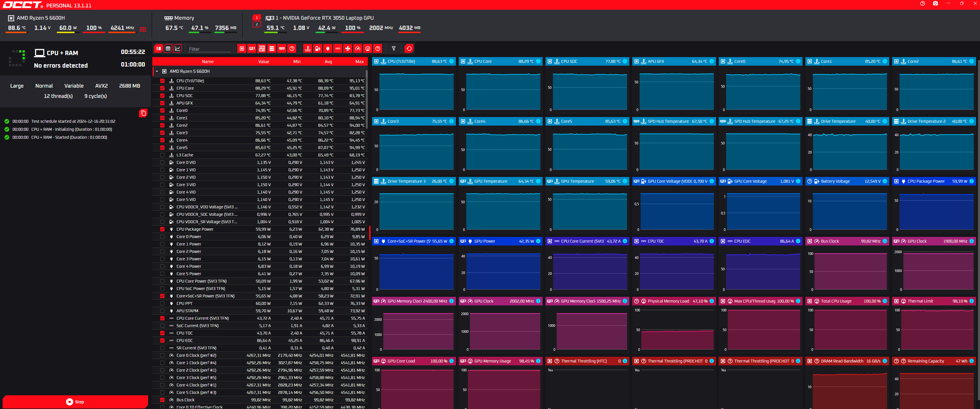Open info for GPU Power graph
The width and height of the screenshot is (980, 409).
(x=538, y=241)
